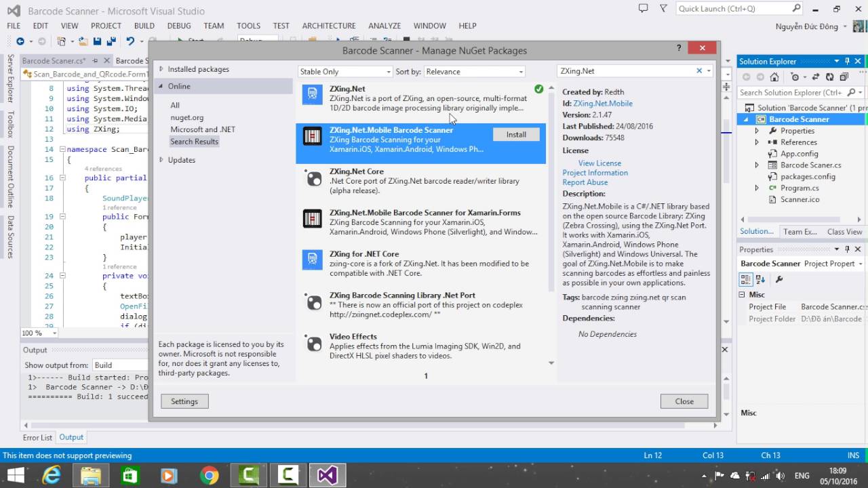Select the nuget.org source
The height and width of the screenshot is (488, 868).
pyautogui.click(x=186, y=117)
